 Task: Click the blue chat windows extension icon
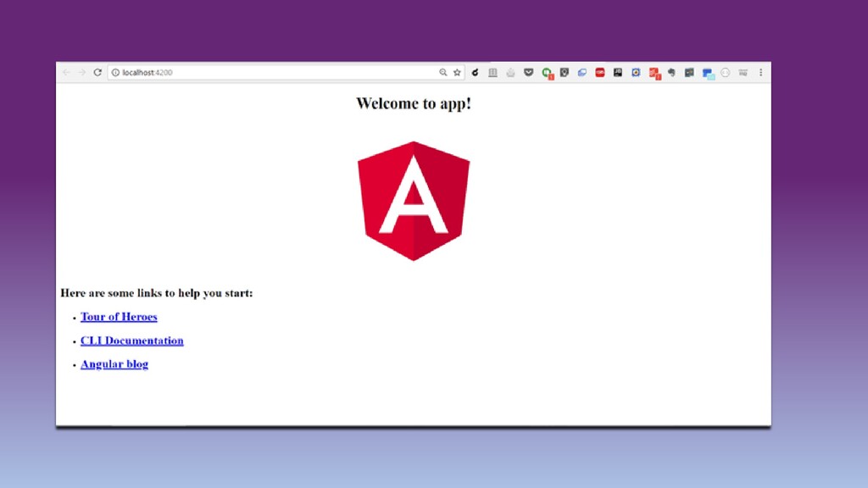[708, 73]
